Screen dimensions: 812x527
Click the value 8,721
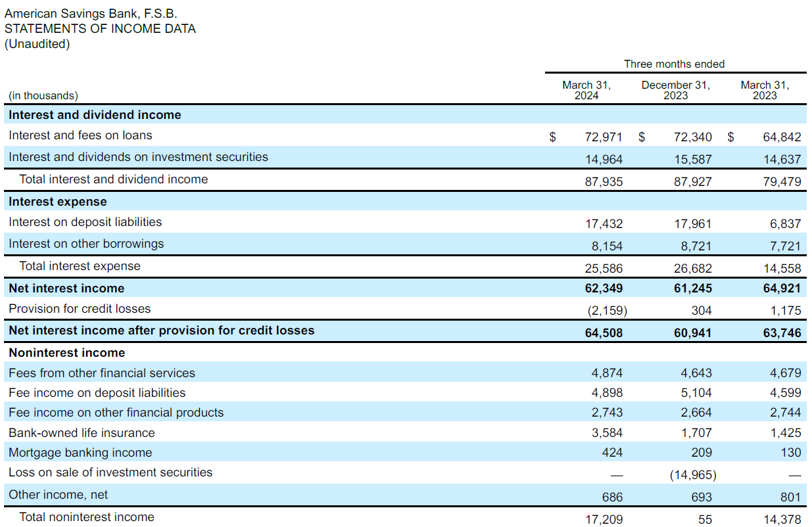click(696, 246)
